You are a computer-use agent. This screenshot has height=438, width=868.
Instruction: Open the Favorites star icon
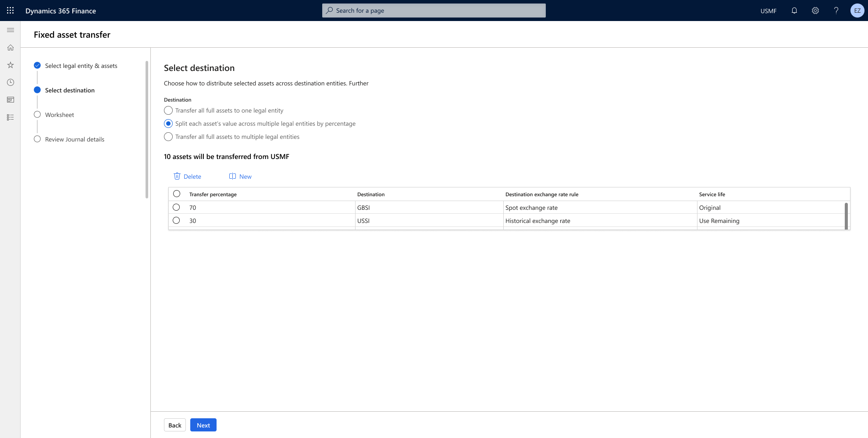point(11,65)
